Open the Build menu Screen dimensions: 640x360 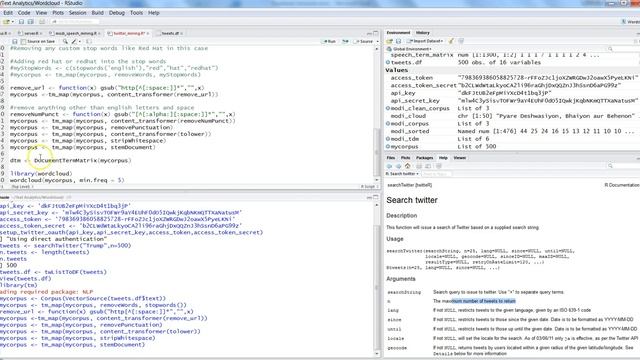click(98, 13)
